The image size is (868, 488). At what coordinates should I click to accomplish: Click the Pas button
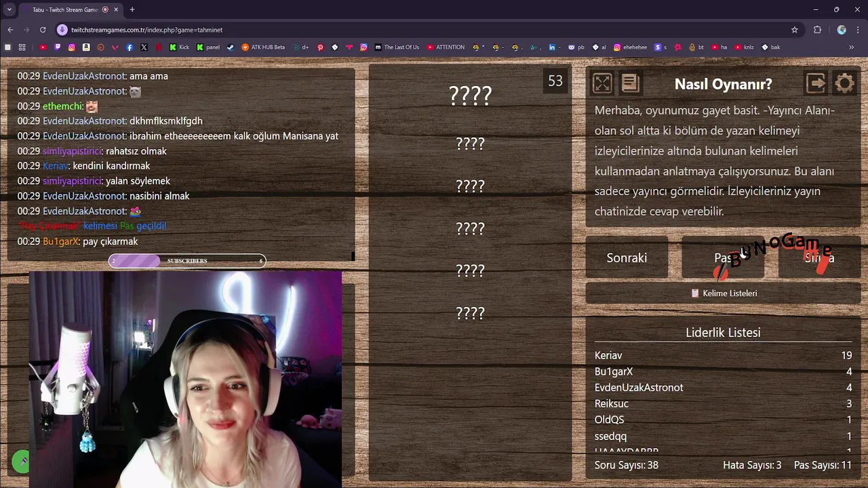tap(723, 258)
